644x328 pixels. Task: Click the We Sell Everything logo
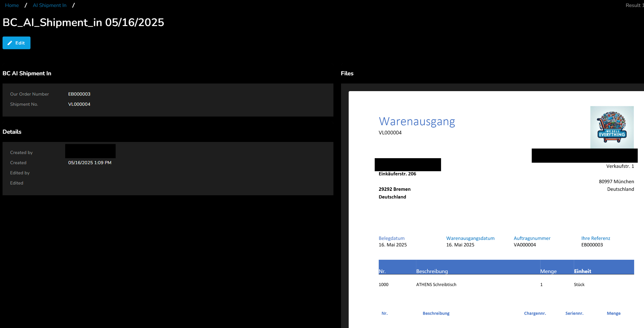pyautogui.click(x=612, y=127)
